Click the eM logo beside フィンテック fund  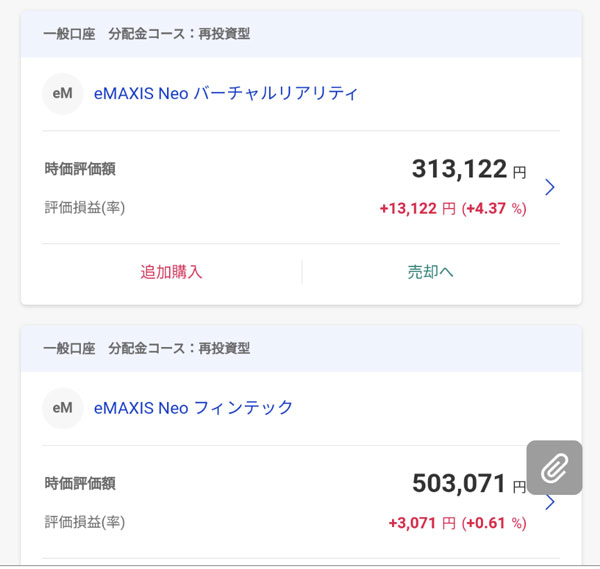tap(62, 408)
